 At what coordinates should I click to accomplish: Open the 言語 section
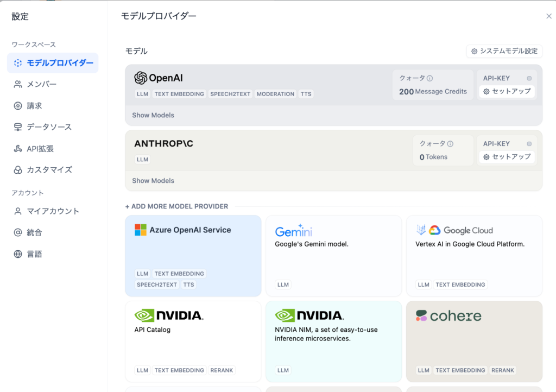[x=53, y=254]
